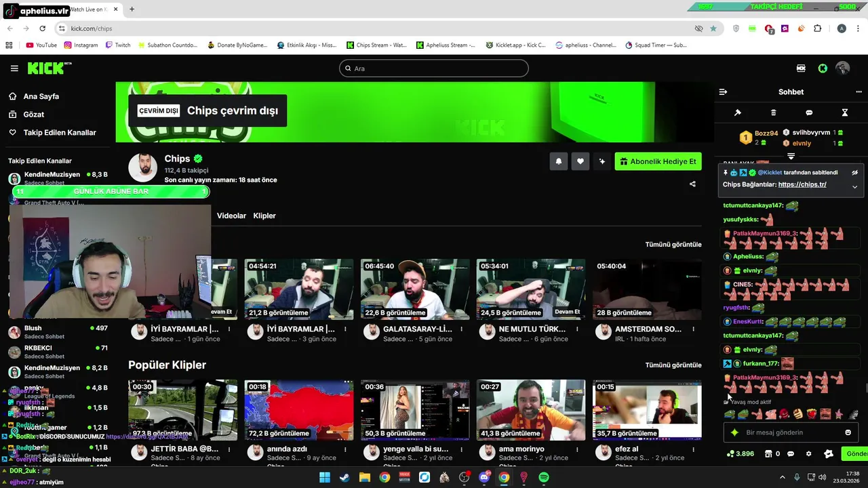The width and height of the screenshot is (868, 488).
Task: Click Tümünü görüntüle for videos
Action: 673,244
